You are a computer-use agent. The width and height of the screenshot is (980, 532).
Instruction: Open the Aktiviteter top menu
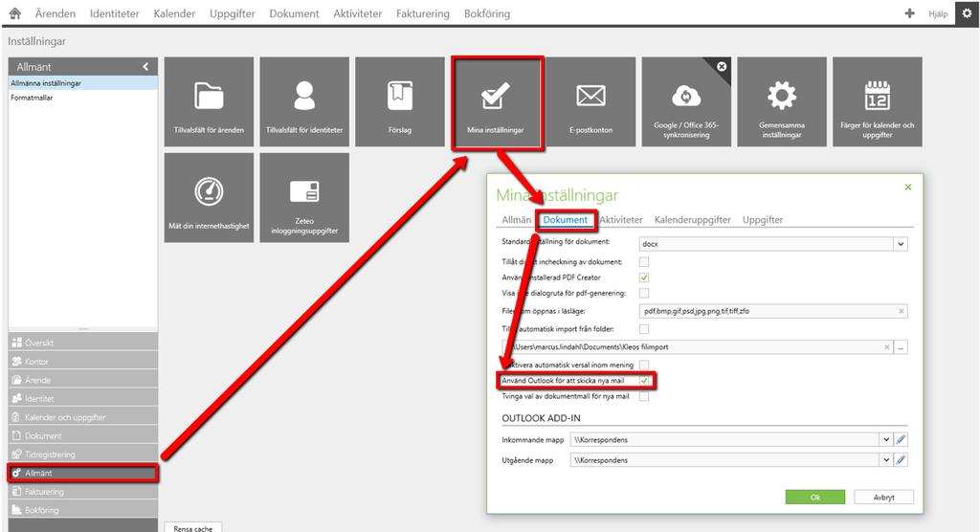pos(358,13)
